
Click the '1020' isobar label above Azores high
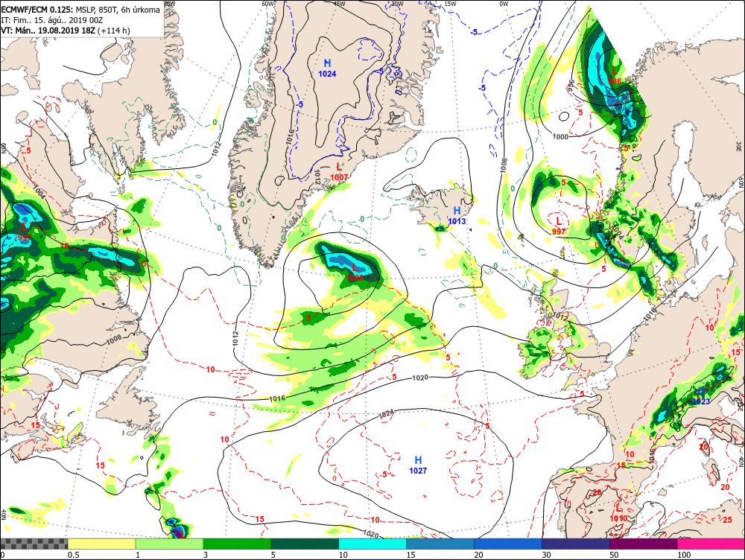pyautogui.click(x=420, y=378)
